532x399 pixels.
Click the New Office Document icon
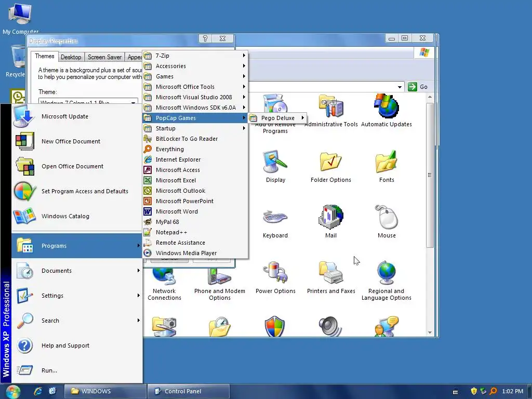click(24, 141)
